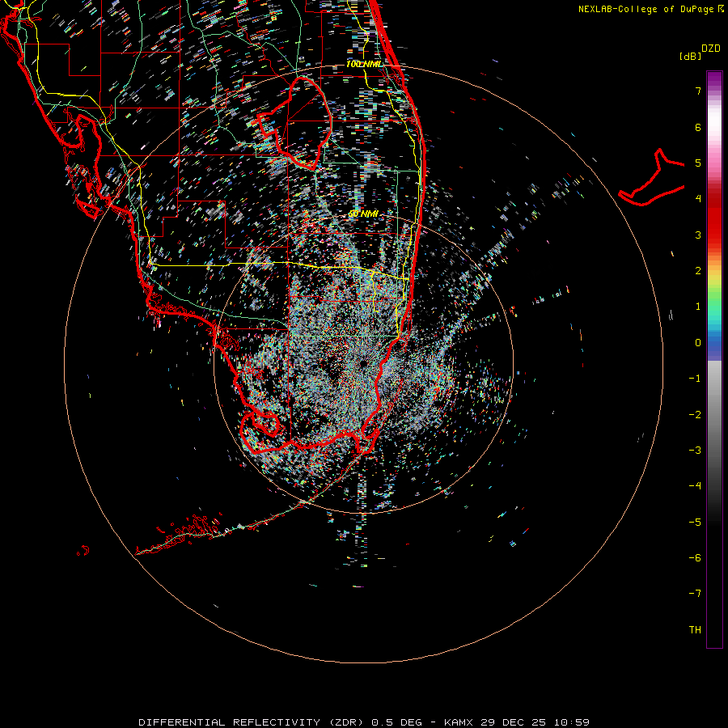
Task: Click the 3 dB value on color scale
Action: click(698, 235)
